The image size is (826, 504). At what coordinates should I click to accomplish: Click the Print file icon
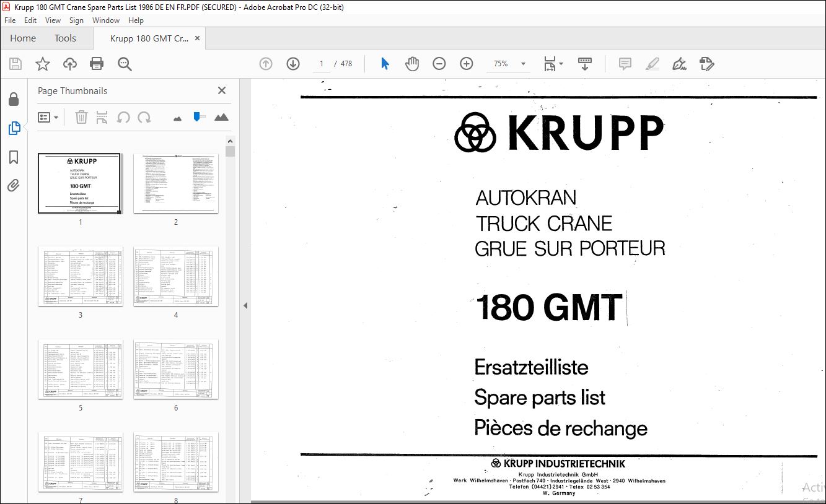[x=97, y=64]
